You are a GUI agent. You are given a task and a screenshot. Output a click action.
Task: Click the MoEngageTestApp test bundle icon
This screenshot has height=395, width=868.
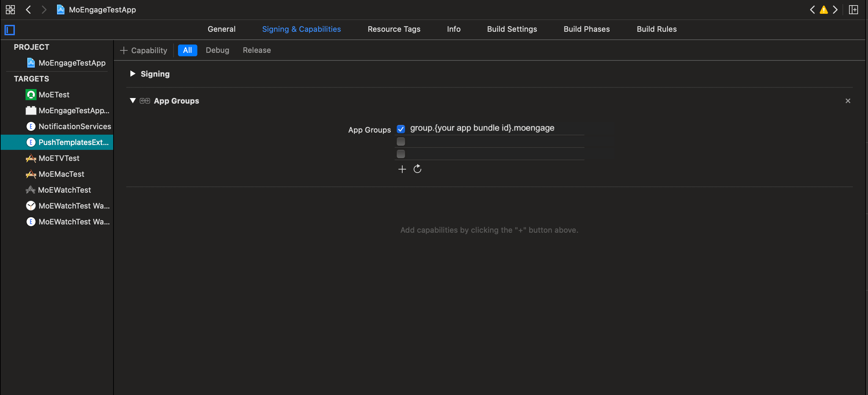pyautogui.click(x=31, y=110)
